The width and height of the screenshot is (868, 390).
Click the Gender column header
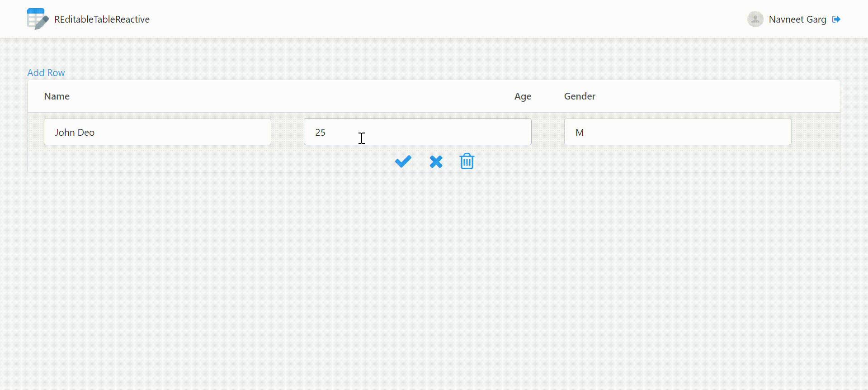click(580, 96)
